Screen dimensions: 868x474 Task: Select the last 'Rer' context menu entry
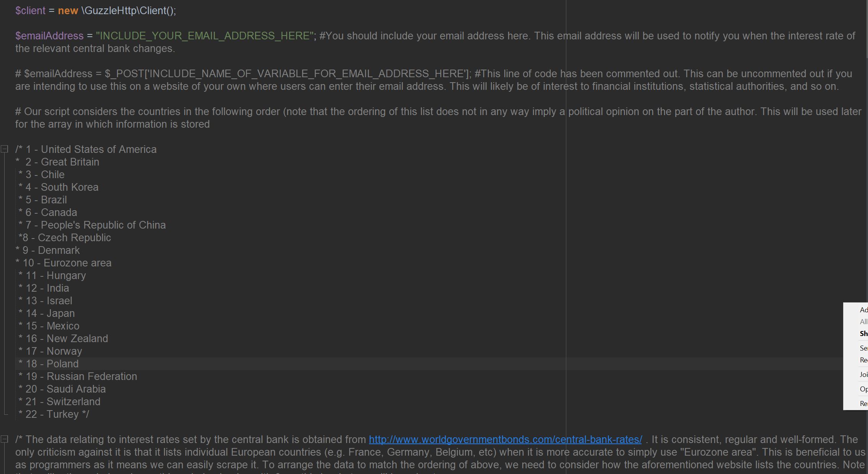pyautogui.click(x=863, y=404)
